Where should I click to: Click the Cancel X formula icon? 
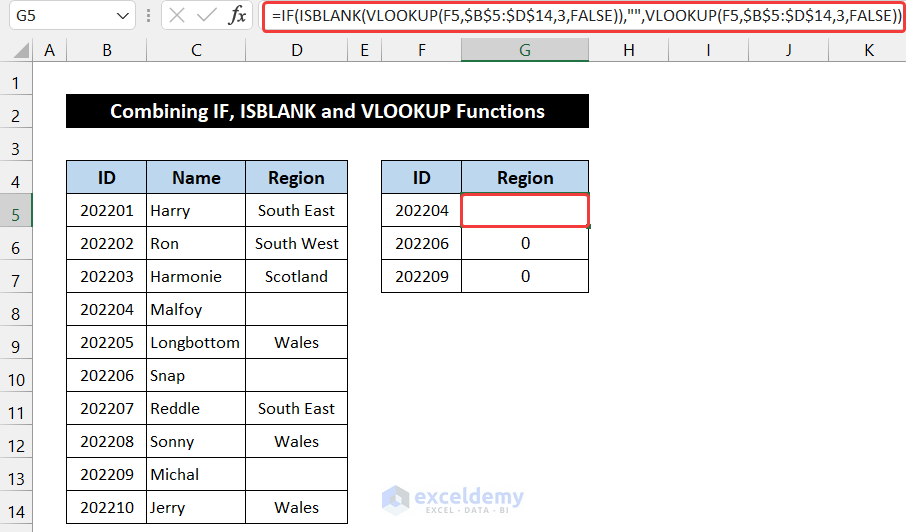(177, 15)
